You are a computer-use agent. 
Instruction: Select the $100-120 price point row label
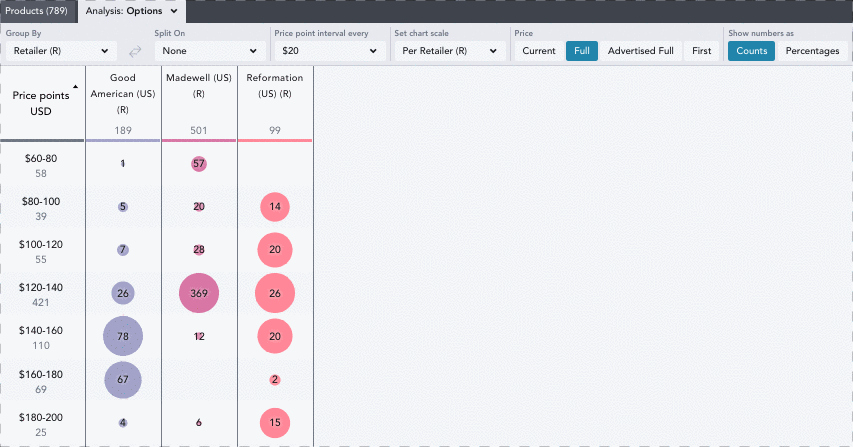point(41,244)
